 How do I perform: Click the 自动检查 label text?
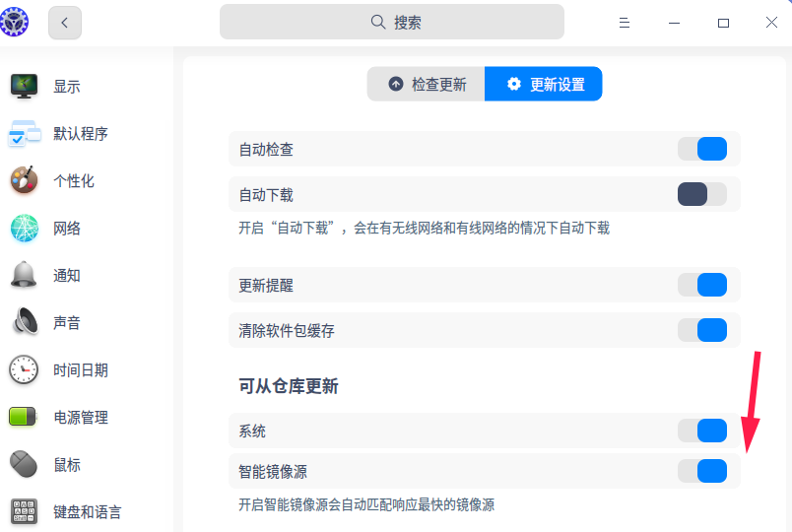point(266,150)
